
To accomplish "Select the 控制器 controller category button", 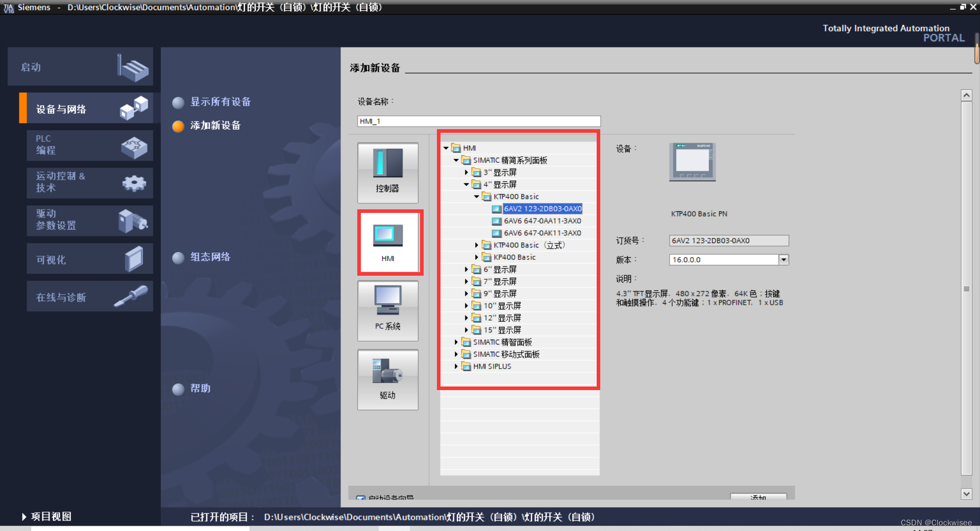I will click(x=388, y=173).
